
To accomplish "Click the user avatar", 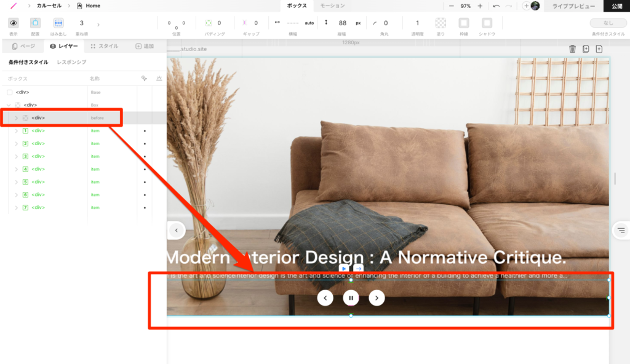I will (535, 6).
